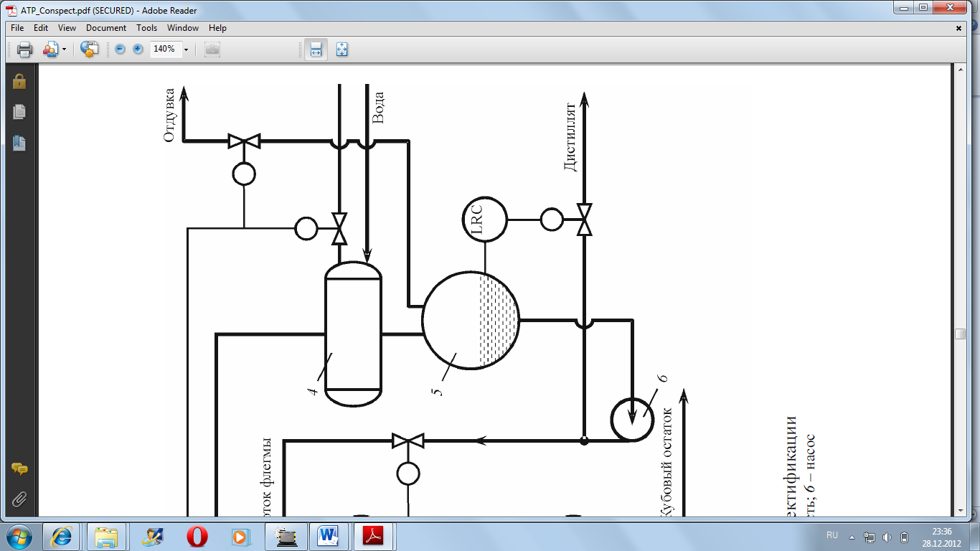Expand the collaborate dropdown arrow
Image resolution: width=980 pixels, height=551 pixels.
tap(64, 50)
